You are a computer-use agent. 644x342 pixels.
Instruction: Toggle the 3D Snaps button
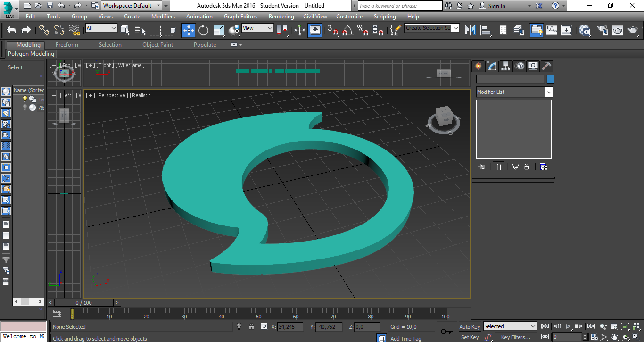click(x=333, y=30)
